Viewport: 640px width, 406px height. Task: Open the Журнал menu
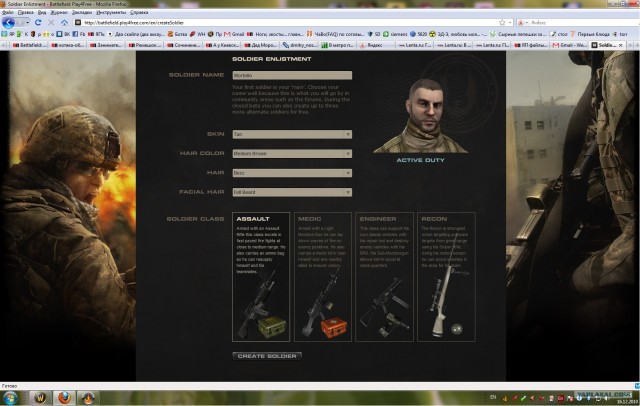tap(59, 13)
